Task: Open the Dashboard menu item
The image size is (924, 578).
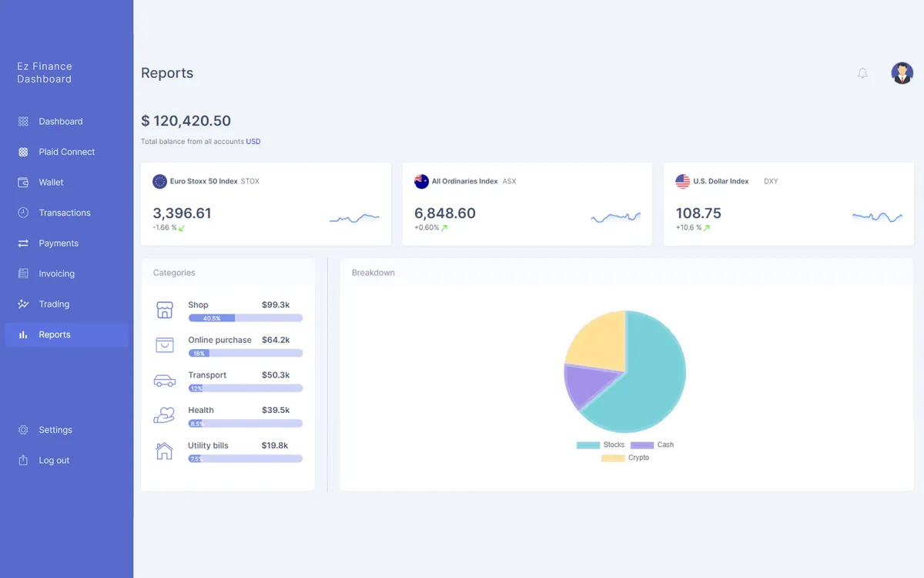Action: tap(67, 122)
